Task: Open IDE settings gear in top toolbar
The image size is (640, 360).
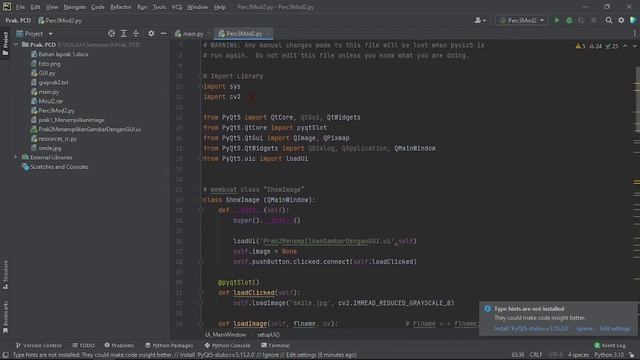Action: (x=621, y=20)
